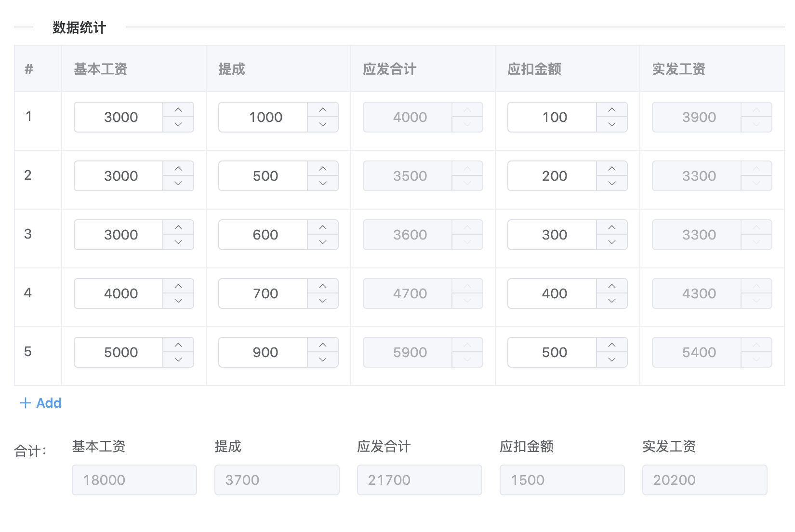This screenshot has width=795, height=532.
Task: Decrease row 2 基本工资 with down arrow
Action: point(178,183)
